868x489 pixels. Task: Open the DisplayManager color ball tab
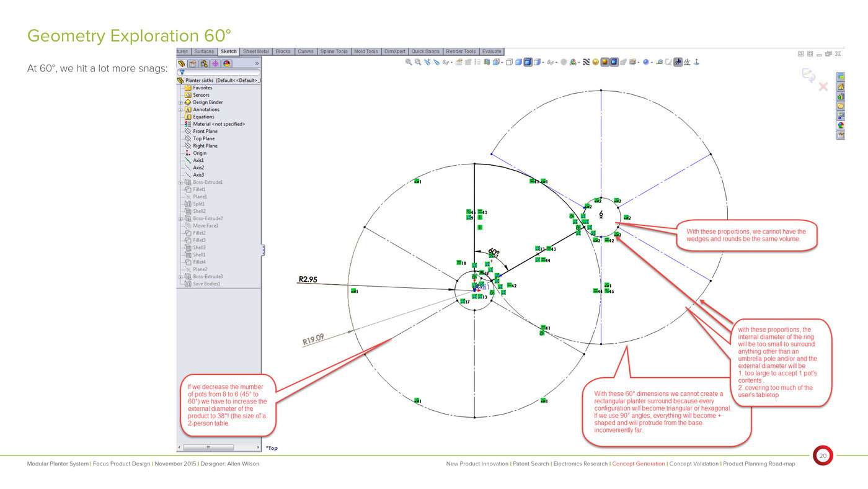click(227, 63)
